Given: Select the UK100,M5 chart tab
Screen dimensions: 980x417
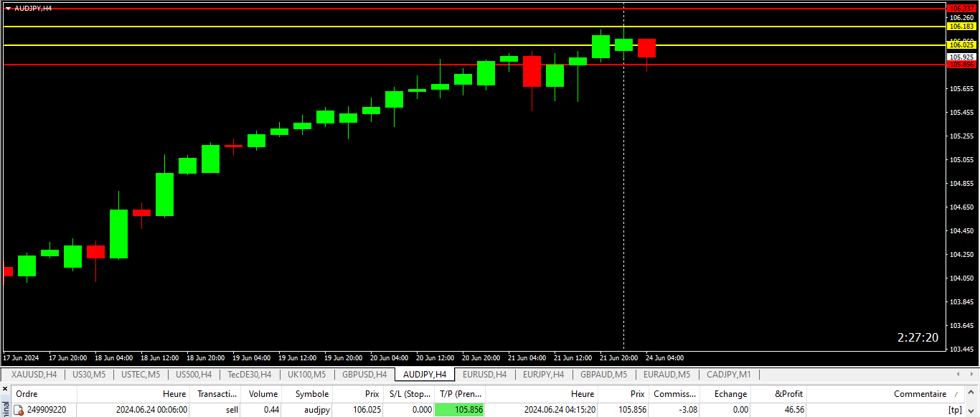Looking at the screenshot, I should pyautogui.click(x=306, y=374).
